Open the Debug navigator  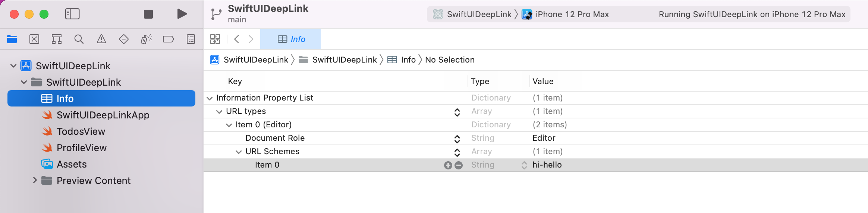[146, 39]
